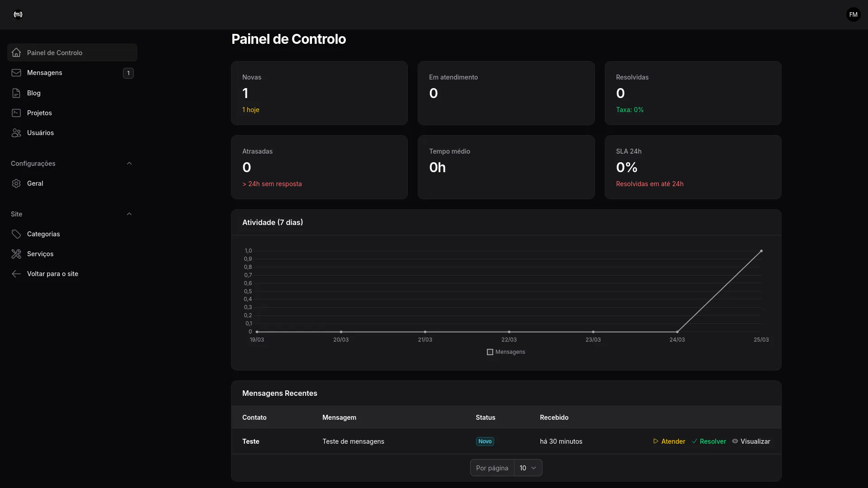
Task: Open Geral settings via the gear icon
Action: 16,183
